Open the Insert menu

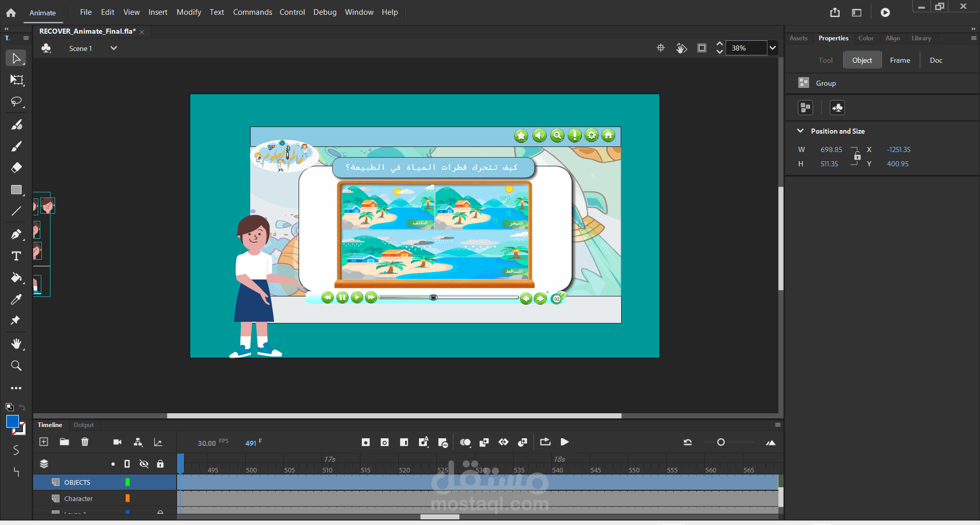[158, 12]
